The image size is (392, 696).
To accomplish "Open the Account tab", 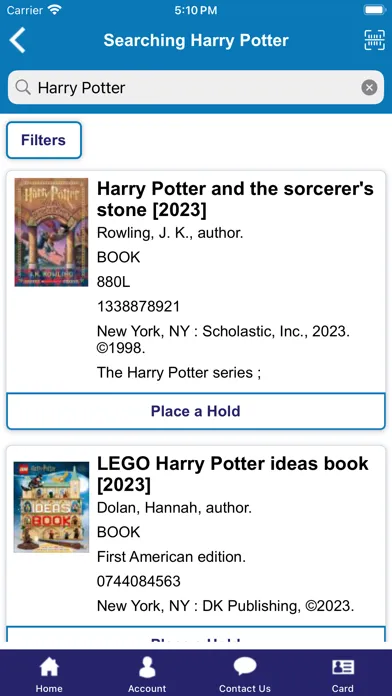I will 147,674.
